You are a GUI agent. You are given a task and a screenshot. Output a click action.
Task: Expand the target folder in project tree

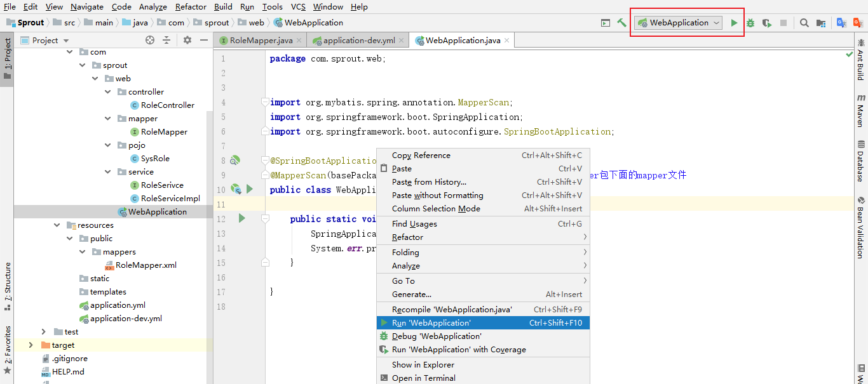click(31, 345)
